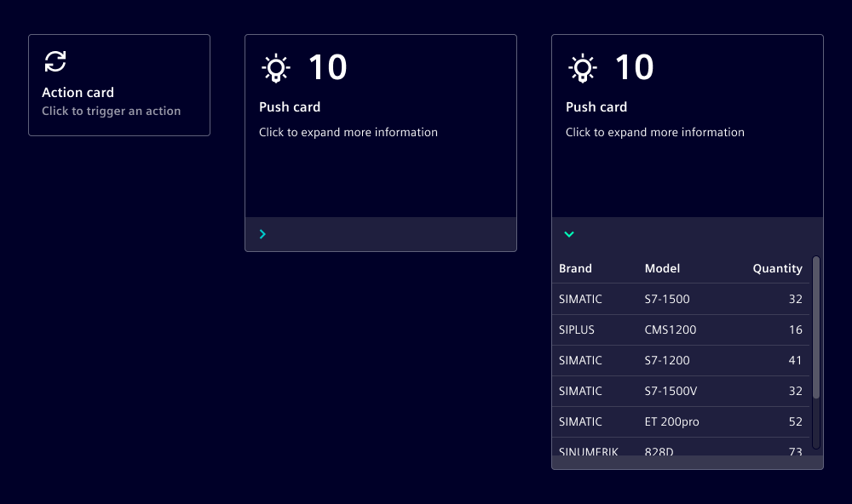
Task: Click the number 10 on collapsed Push card
Action: [327, 68]
